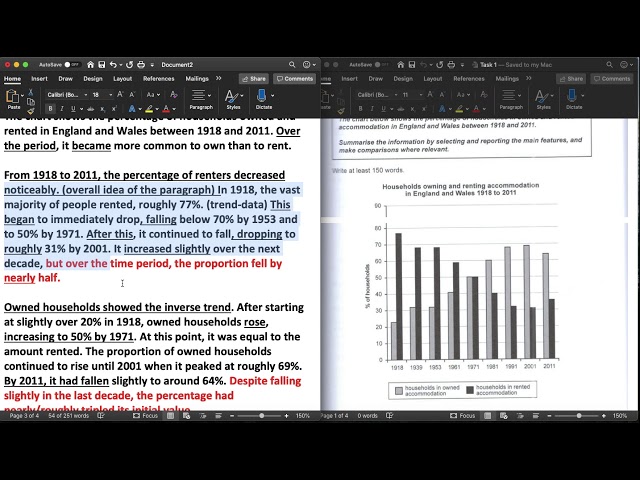Screen dimensions: 640x480
Task: Click Home icon in Document2 title bar
Action: [91, 64]
